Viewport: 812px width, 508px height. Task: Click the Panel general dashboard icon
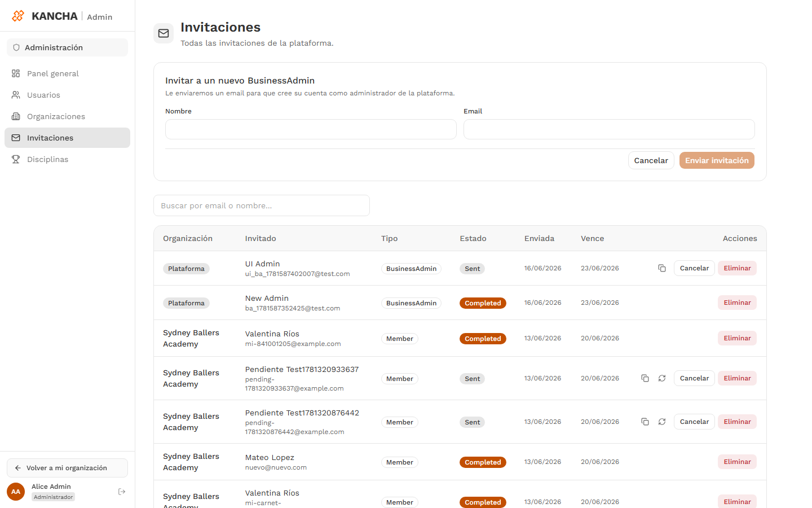coord(16,73)
